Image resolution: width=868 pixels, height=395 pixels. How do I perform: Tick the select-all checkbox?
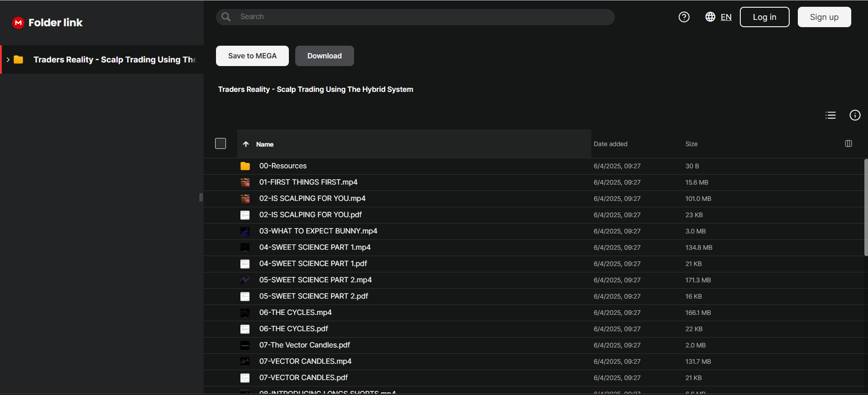[x=221, y=143]
